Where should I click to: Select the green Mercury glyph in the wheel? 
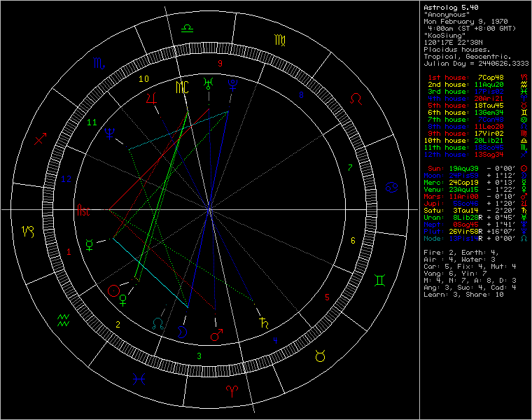coord(89,244)
